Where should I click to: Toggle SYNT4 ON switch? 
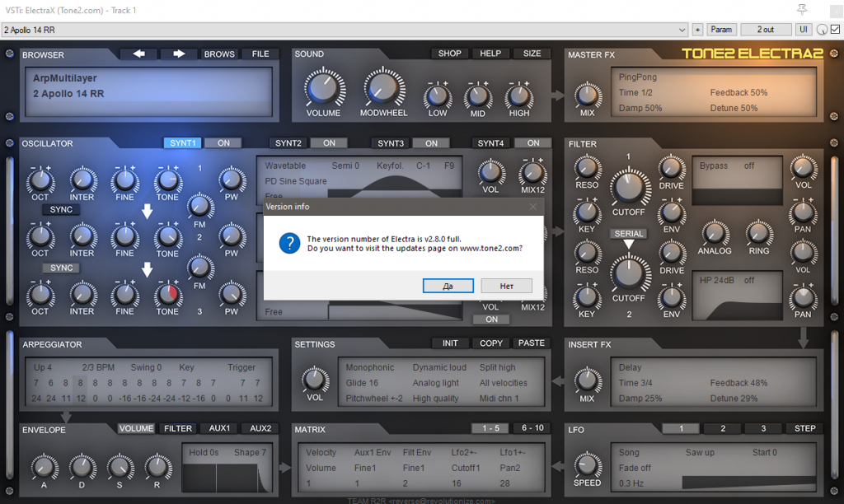533,143
